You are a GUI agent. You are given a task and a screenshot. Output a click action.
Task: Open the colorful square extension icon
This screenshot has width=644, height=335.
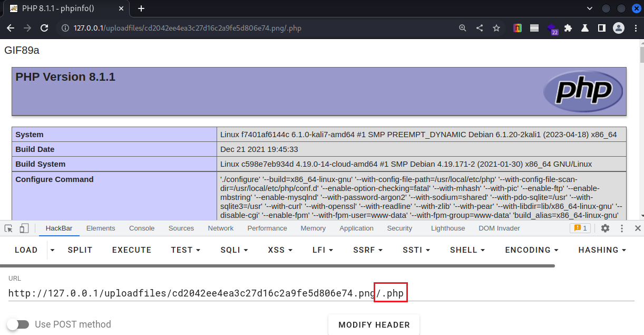click(x=518, y=28)
